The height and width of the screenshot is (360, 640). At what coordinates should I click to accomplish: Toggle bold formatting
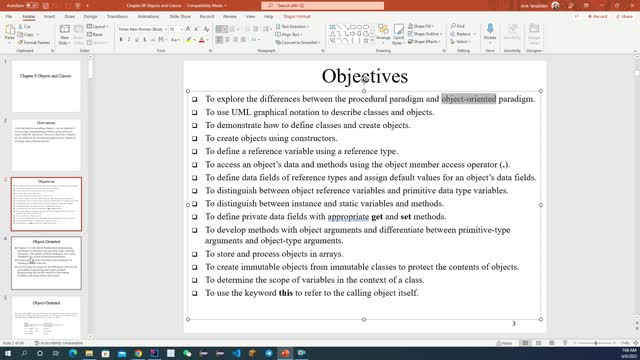121,40
